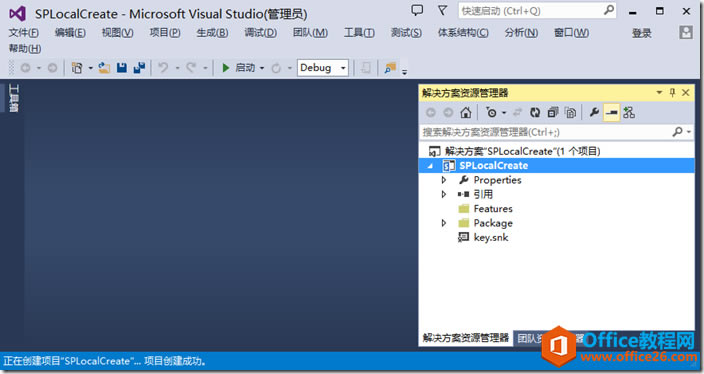This screenshot has height=374, width=704.
Task: Click the Redo toolbar icon
Action: (x=192, y=68)
